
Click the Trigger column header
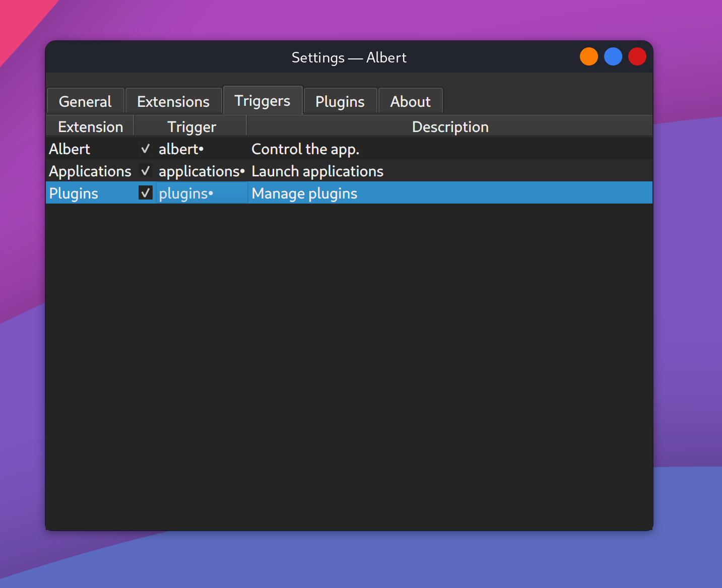coord(191,126)
